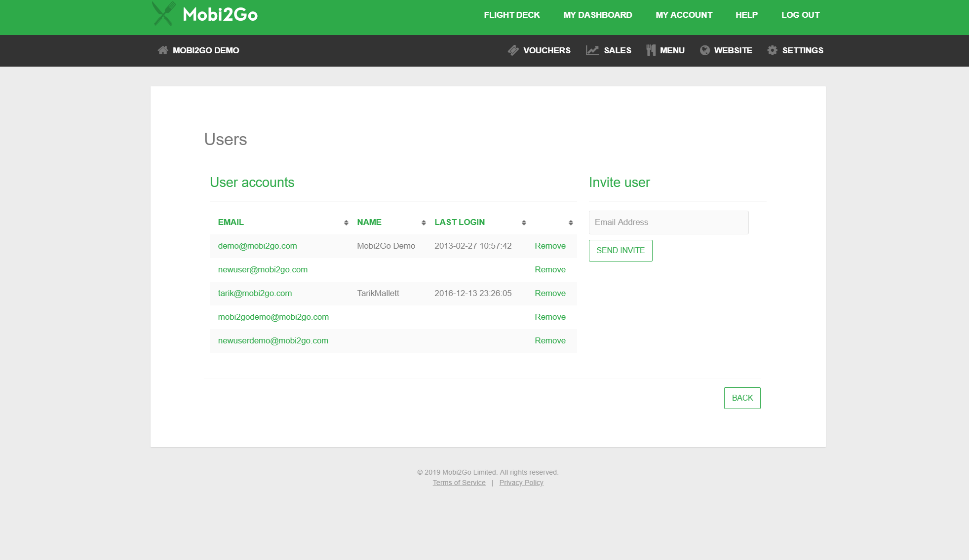Open My Account in the top navigation

point(684,15)
